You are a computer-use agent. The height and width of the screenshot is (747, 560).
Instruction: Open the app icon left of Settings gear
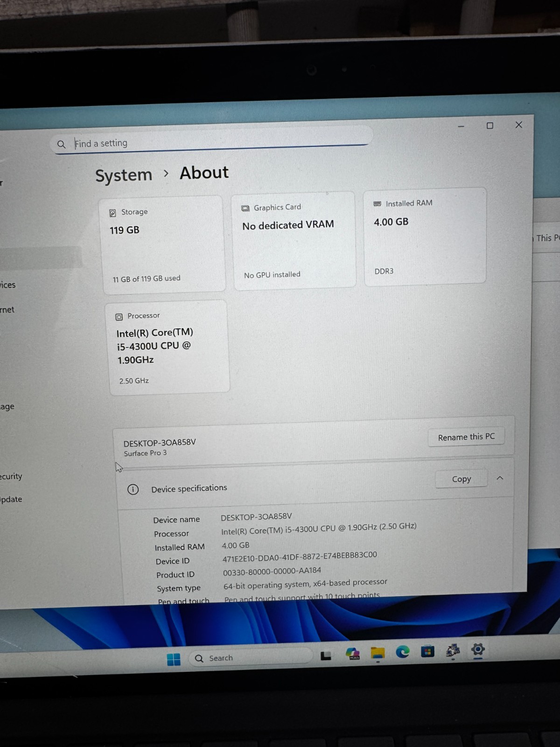[453, 650]
